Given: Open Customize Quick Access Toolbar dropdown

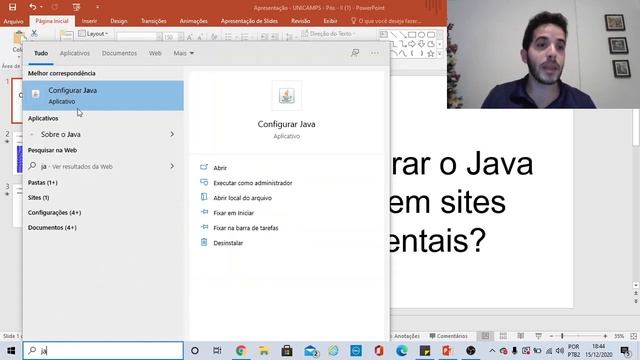Looking at the screenshot, I should [97, 7].
